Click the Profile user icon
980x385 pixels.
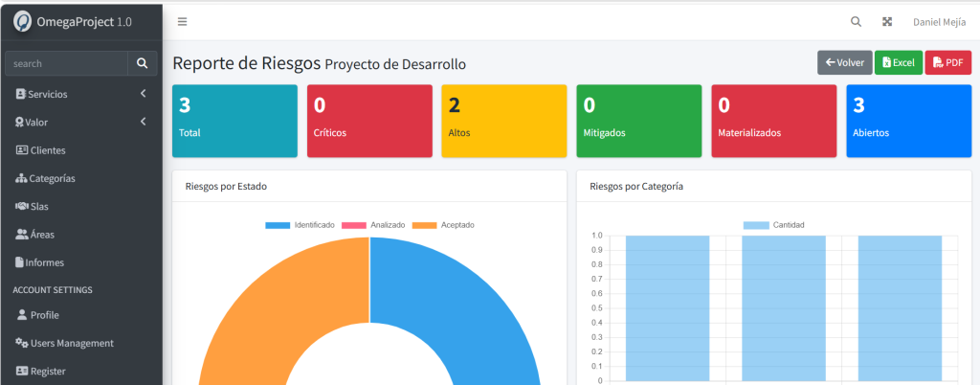(22, 315)
